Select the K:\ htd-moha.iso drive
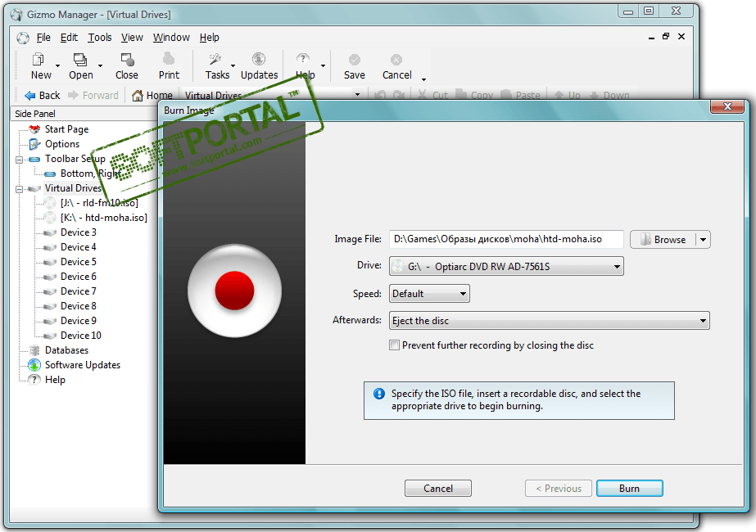The image size is (756, 532). click(104, 218)
